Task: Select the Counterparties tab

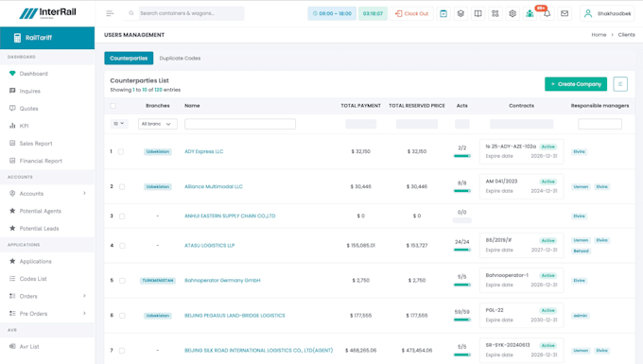Action: click(x=129, y=59)
